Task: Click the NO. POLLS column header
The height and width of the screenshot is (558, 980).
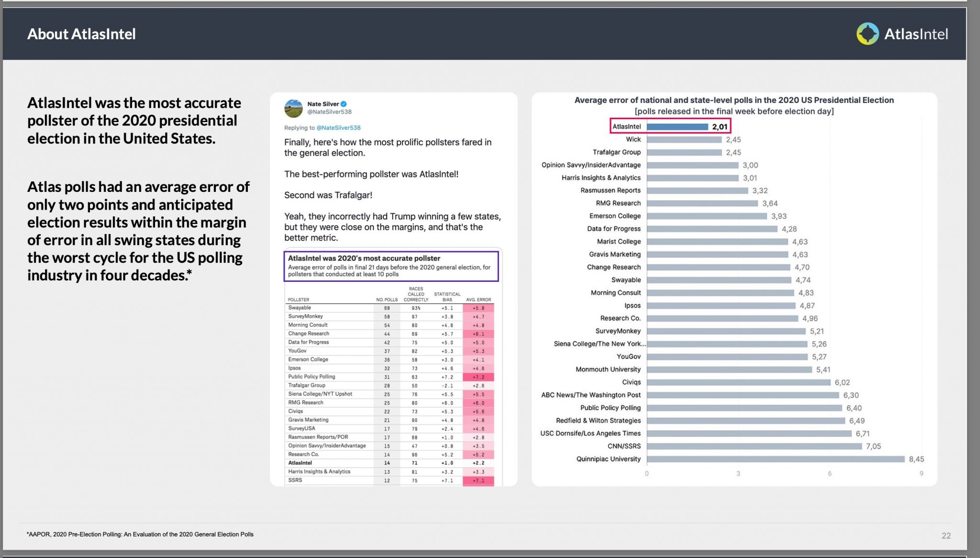Action: (x=387, y=300)
